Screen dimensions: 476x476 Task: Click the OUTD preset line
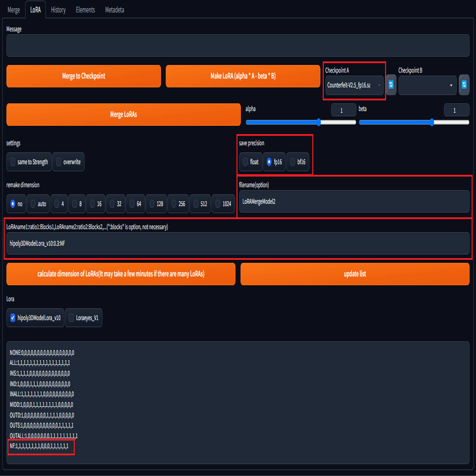pos(42,415)
